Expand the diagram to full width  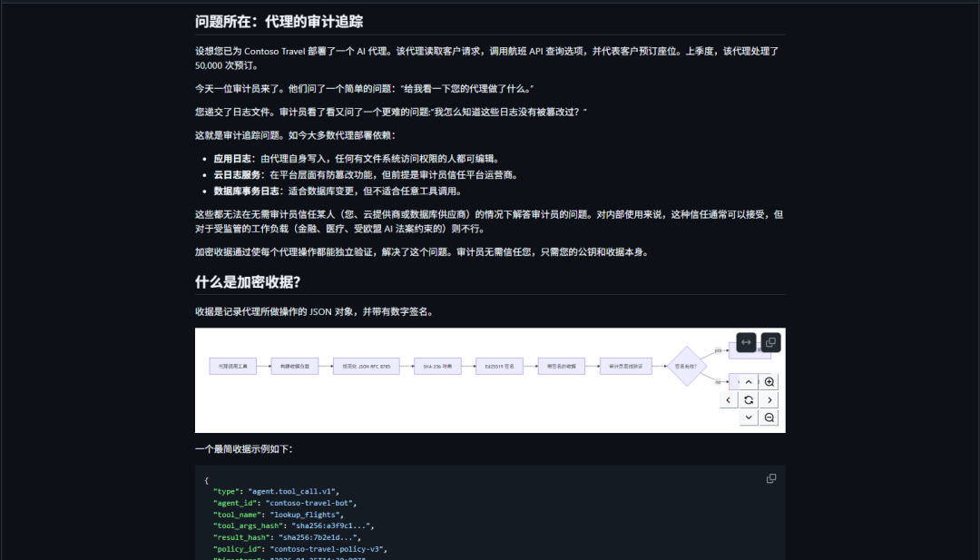coord(746,342)
